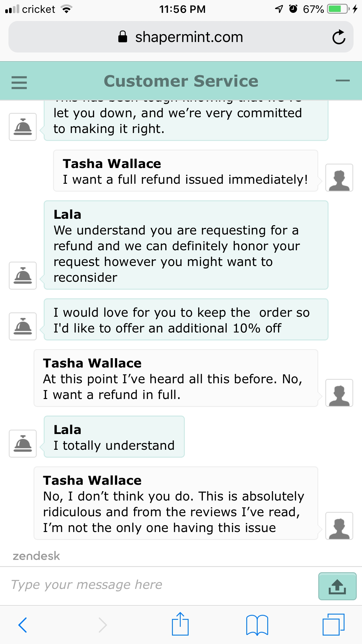The height and width of the screenshot is (644, 362).
Task: Tap the Safari forward arrow
Action: [x=103, y=625]
